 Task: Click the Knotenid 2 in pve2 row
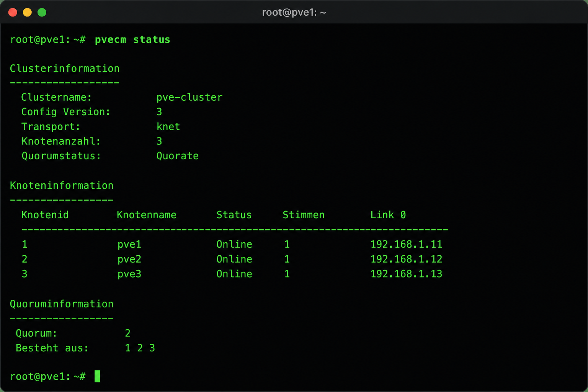pyautogui.click(x=24, y=260)
